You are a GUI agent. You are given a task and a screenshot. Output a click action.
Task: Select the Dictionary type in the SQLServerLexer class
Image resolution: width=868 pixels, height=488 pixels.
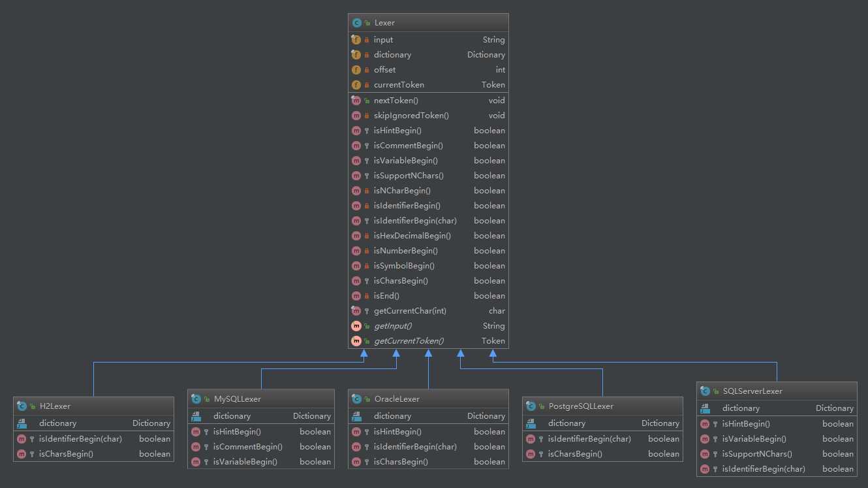(x=835, y=408)
